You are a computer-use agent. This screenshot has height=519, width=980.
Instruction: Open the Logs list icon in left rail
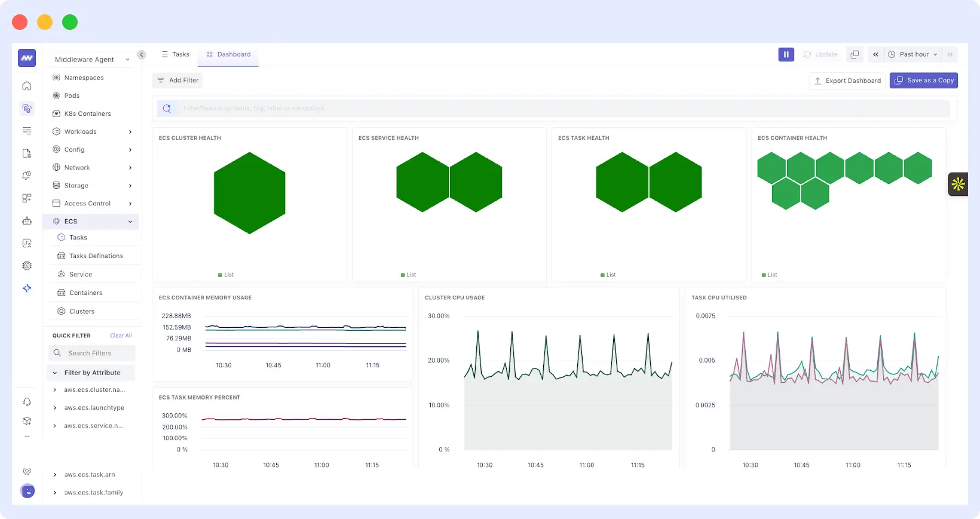[27, 131]
